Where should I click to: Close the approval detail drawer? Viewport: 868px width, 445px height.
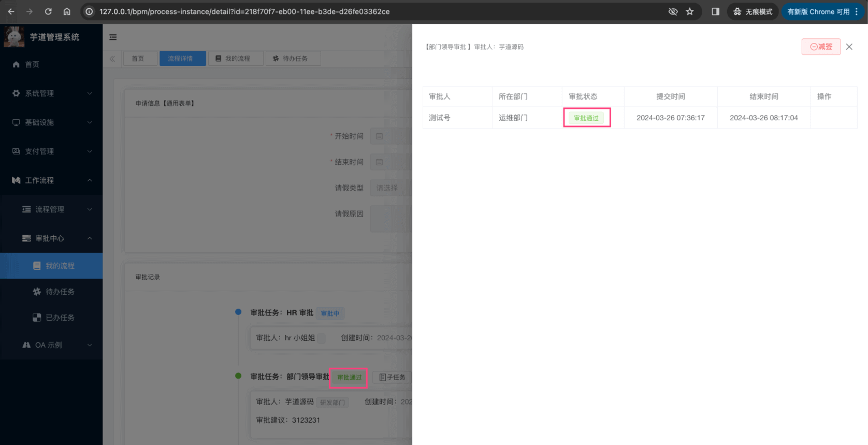(849, 47)
